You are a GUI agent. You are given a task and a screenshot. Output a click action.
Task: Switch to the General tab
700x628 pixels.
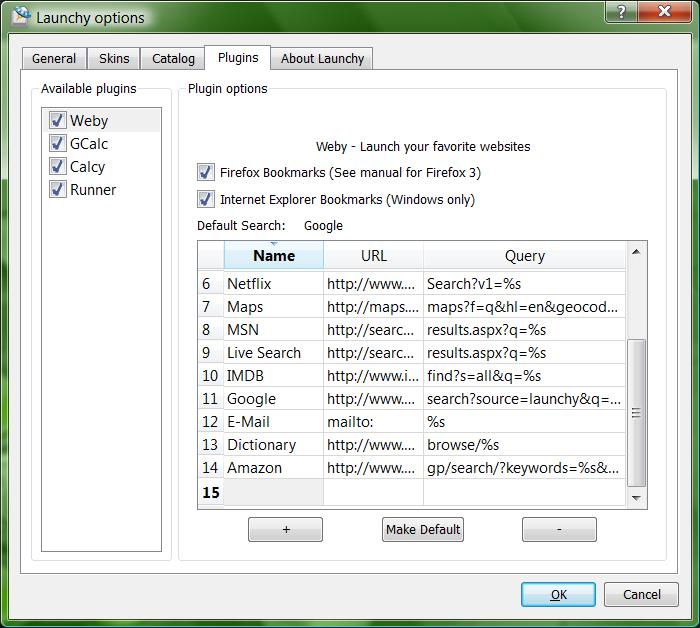(x=54, y=58)
